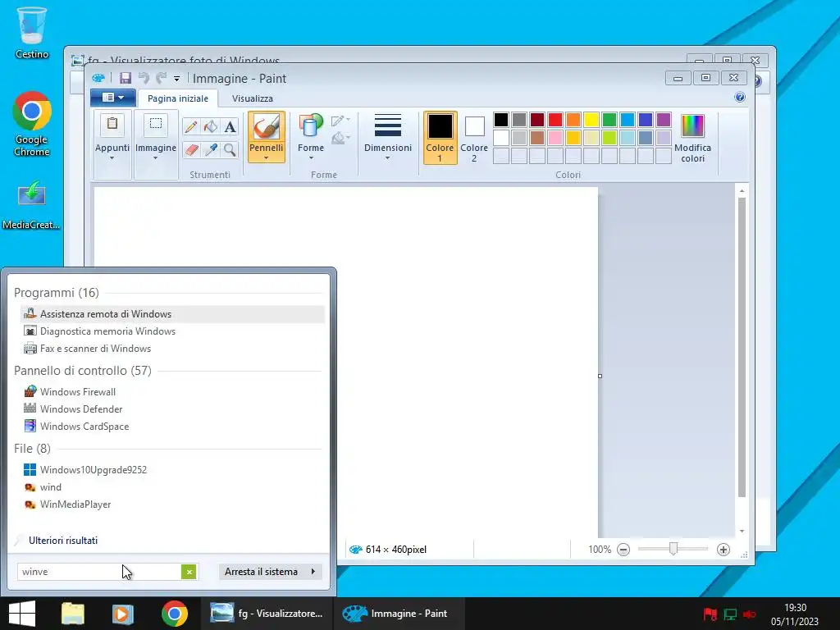
Task: Switch to the Pagina iniziale tab
Action: point(178,98)
